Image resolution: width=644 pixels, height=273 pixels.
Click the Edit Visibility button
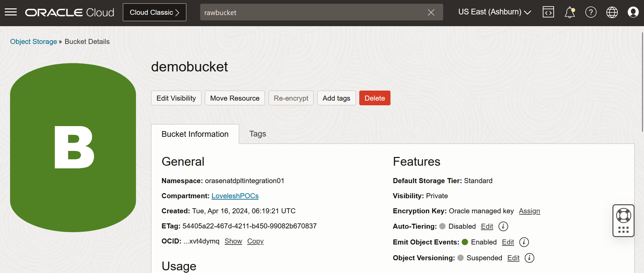(176, 98)
